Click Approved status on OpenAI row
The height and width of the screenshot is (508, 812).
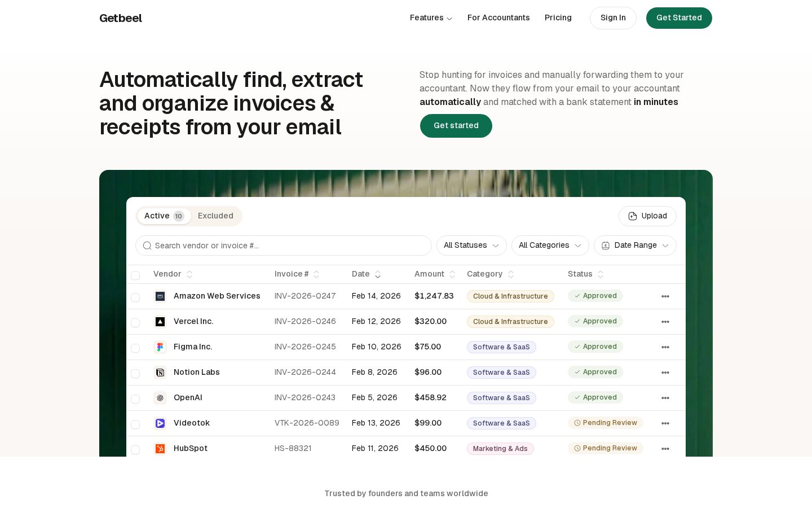click(595, 397)
